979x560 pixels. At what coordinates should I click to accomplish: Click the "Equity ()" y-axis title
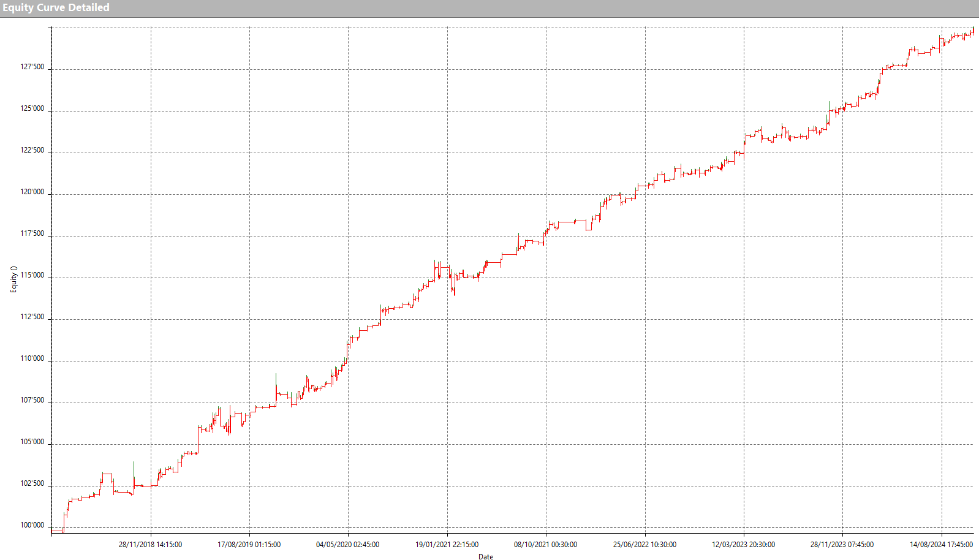pos(13,279)
